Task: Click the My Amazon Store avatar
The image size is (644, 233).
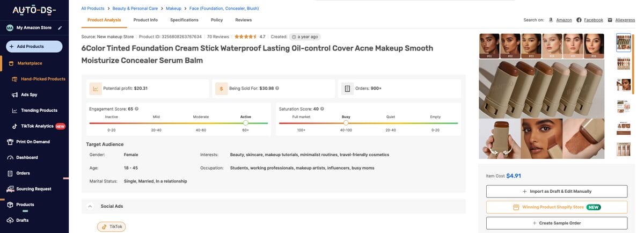Action: click(x=10, y=27)
